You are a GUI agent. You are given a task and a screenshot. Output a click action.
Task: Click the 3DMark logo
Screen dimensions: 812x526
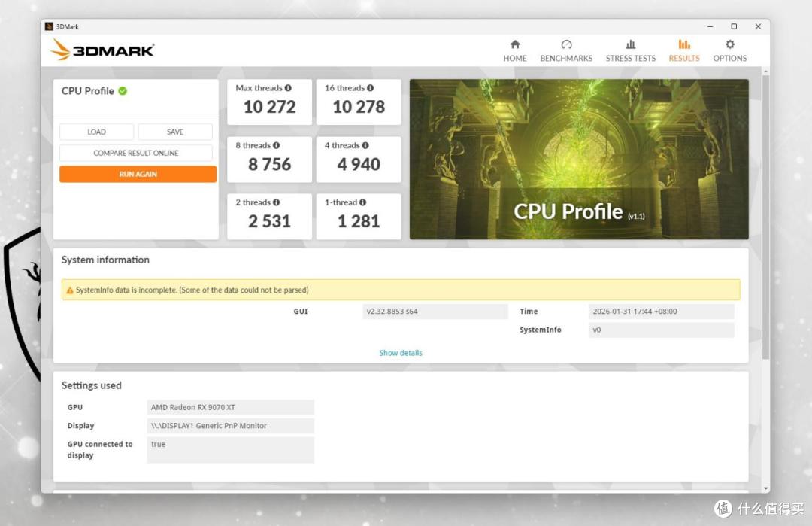coord(102,50)
